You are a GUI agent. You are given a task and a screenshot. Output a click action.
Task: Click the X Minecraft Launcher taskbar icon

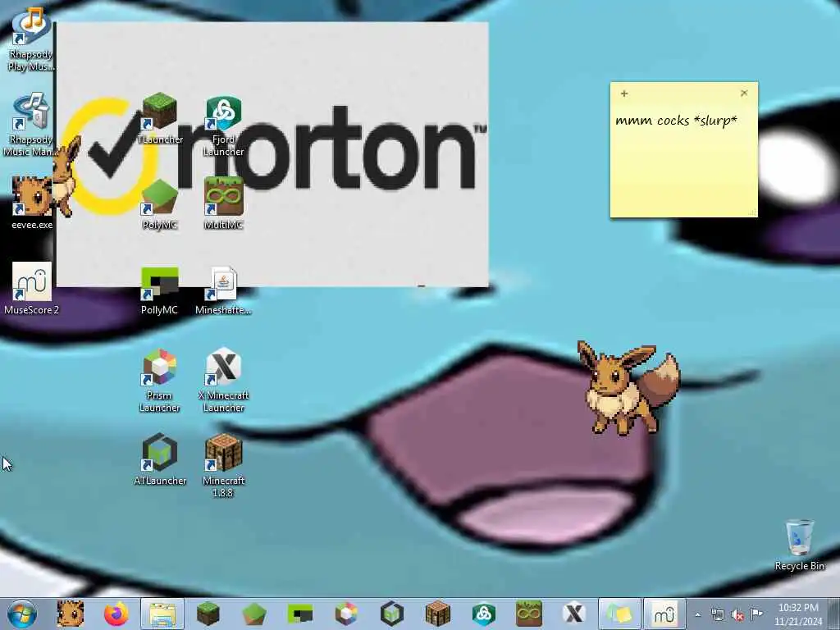click(x=574, y=614)
